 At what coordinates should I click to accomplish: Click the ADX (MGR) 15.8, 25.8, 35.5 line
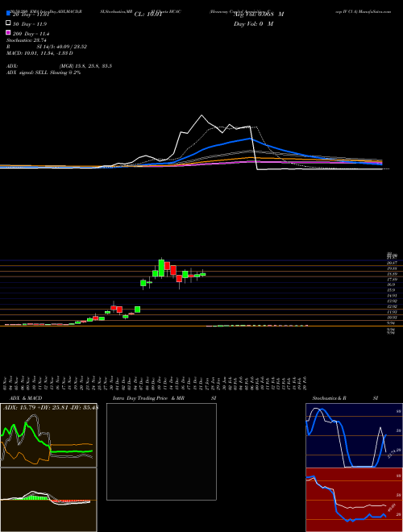coord(59,66)
